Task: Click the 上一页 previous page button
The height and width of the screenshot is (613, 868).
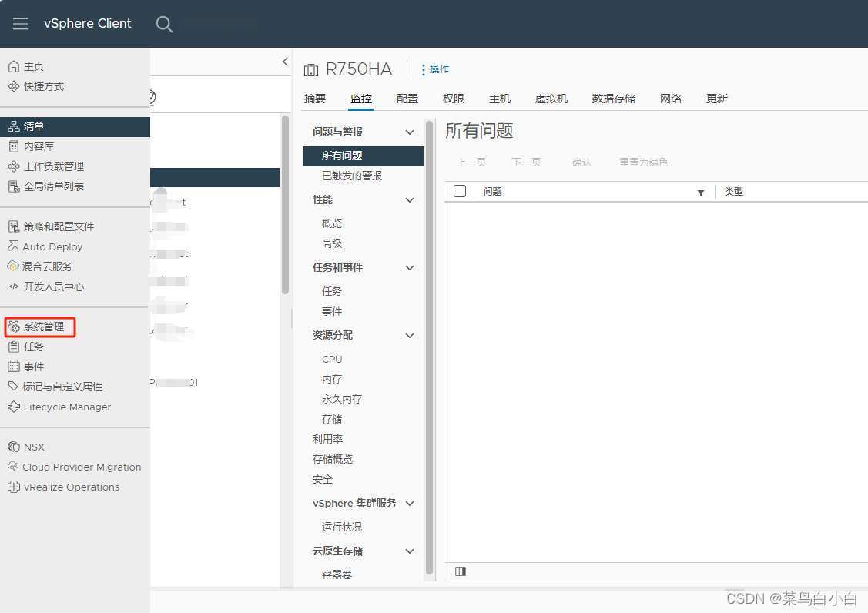Action: (471, 162)
